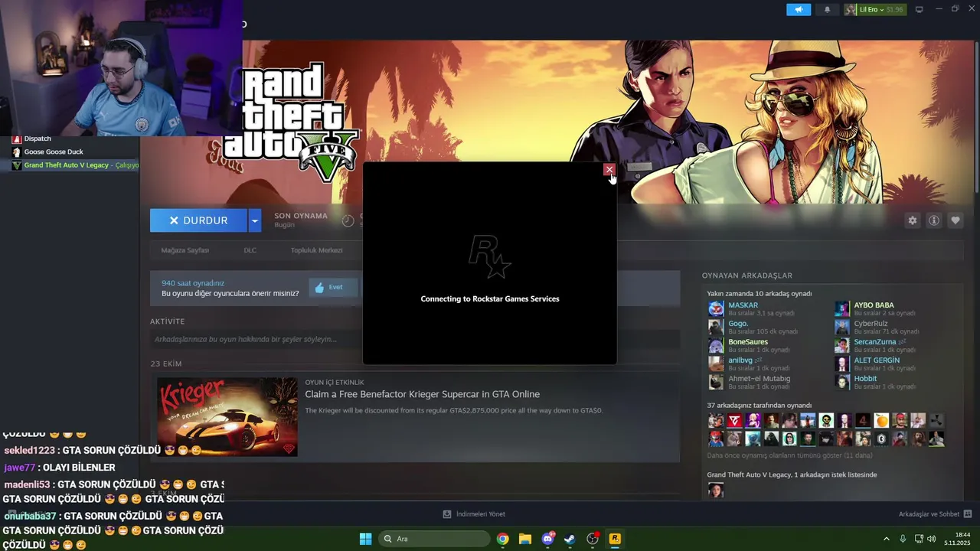Open Rockstar Games Launcher taskbar icon
The height and width of the screenshot is (551, 980).
tap(615, 539)
